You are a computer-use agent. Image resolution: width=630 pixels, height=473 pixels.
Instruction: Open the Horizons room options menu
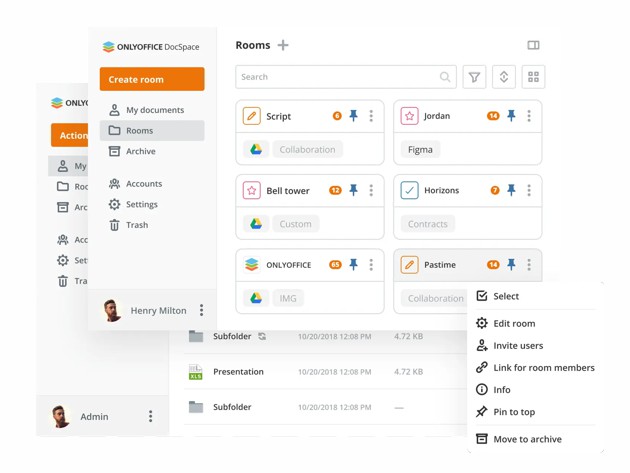click(x=529, y=190)
